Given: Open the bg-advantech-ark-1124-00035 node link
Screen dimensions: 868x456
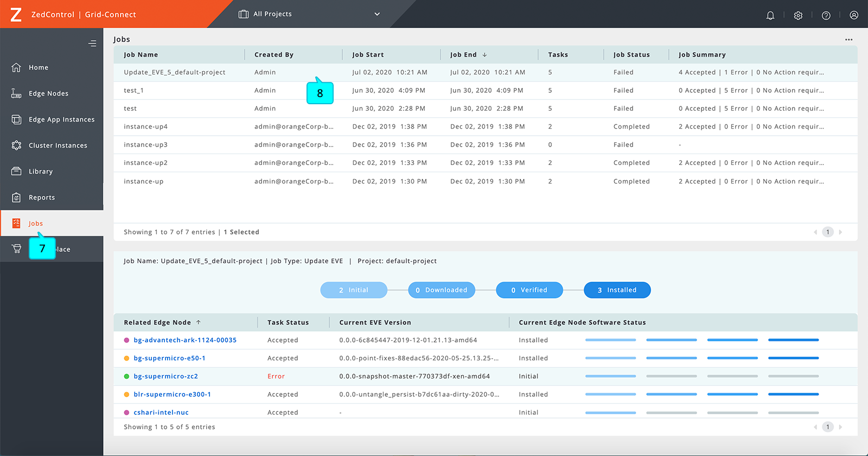Looking at the screenshot, I should [185, 340].
